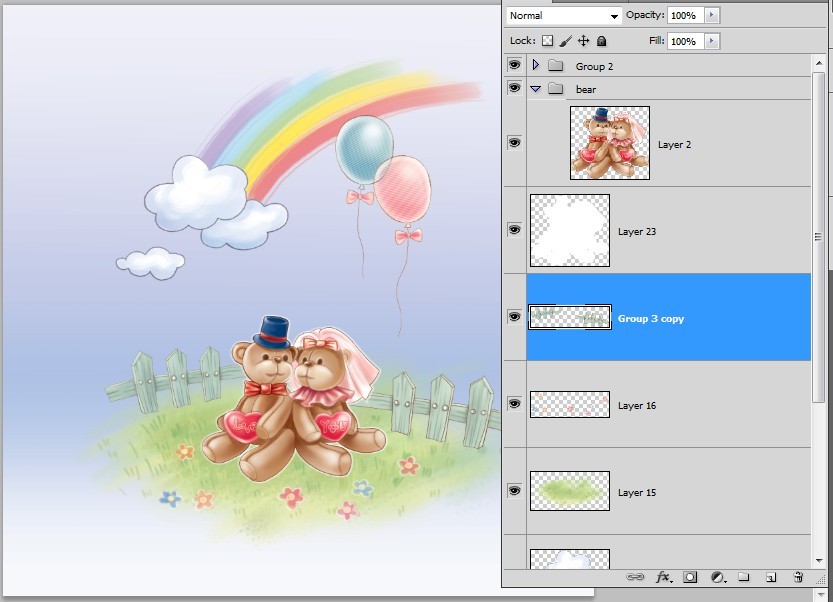
Task: Select the Layer 2 bears thumbnail
Action: pos(610,143)
